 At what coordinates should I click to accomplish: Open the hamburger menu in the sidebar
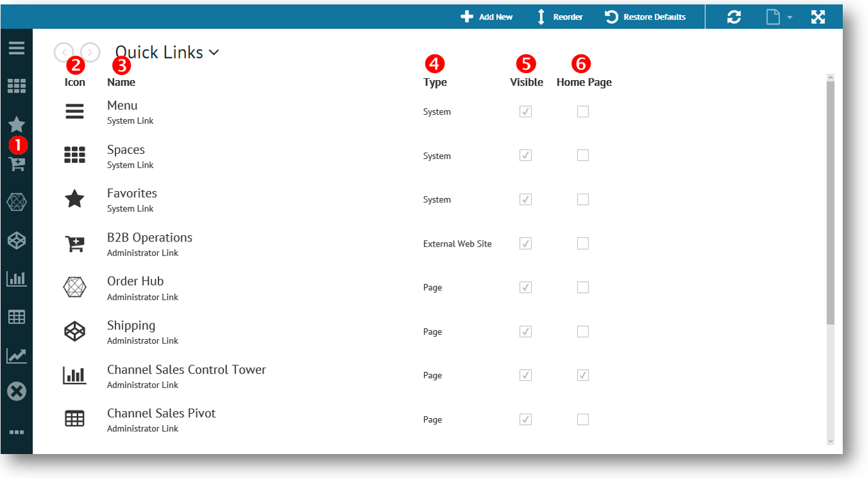pos(16,48)
